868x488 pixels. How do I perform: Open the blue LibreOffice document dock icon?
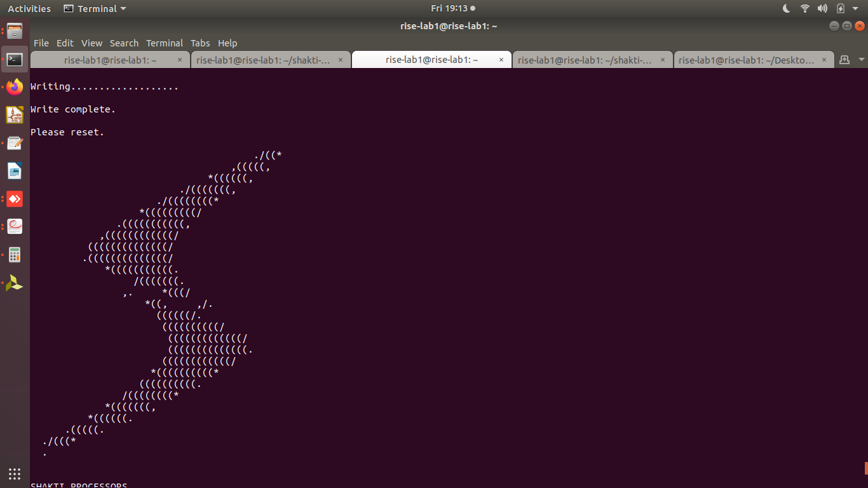click(15, 171)
